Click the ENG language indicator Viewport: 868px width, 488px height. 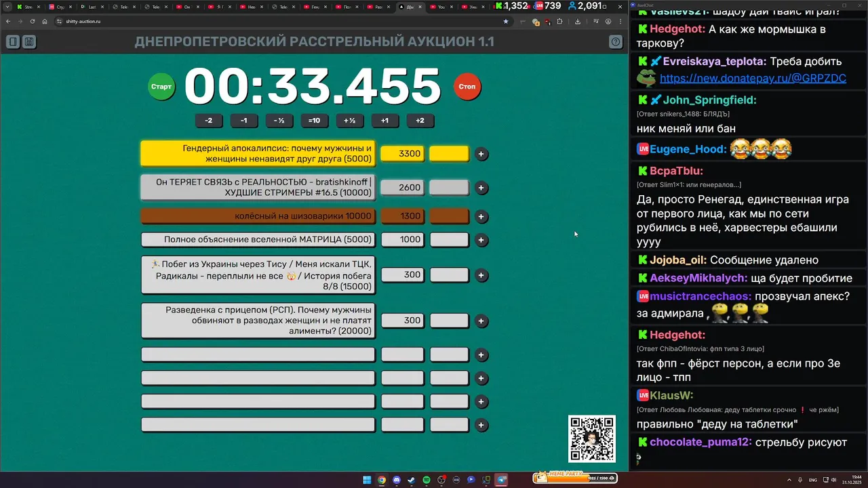click(x=812, y=480)
